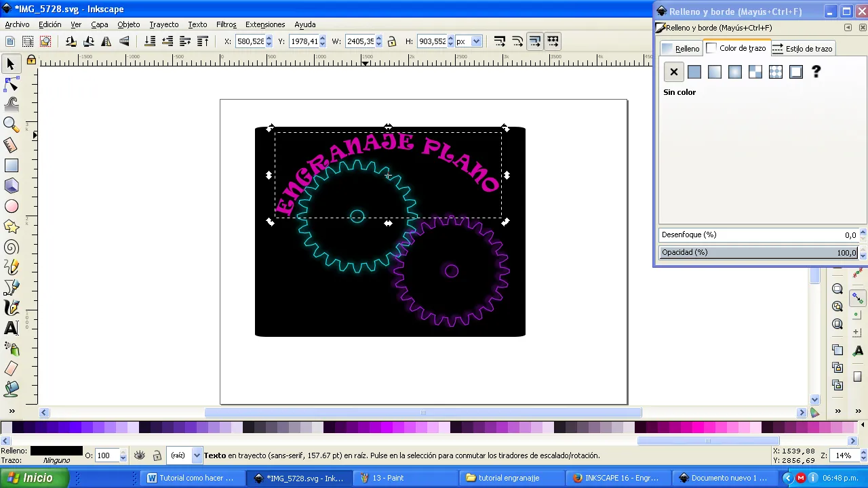
Task: Click Select all objects icon
Action: pyautogui.click(x=10, y=41)
